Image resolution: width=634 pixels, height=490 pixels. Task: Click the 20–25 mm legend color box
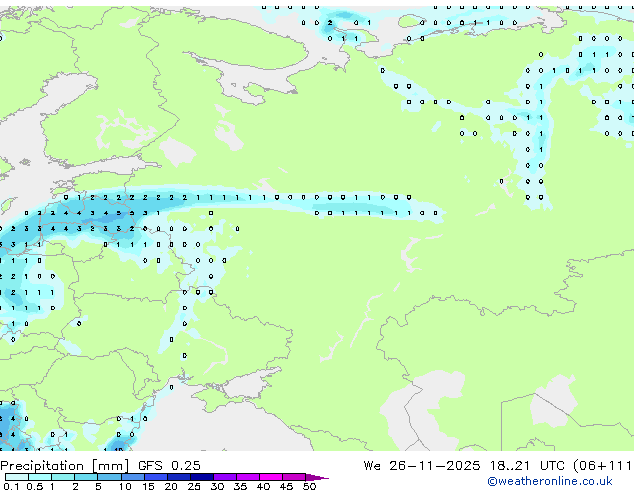tap(178, 477)
